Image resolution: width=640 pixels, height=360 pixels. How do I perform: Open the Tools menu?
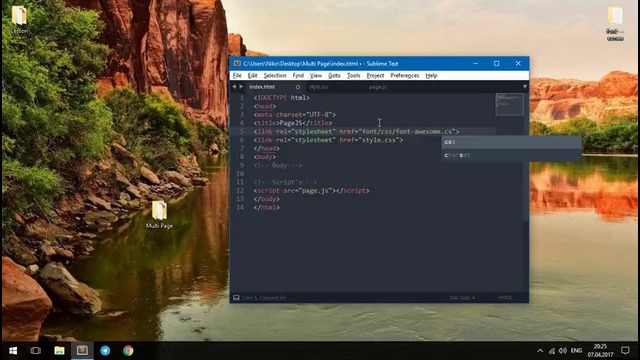(353, 76)
